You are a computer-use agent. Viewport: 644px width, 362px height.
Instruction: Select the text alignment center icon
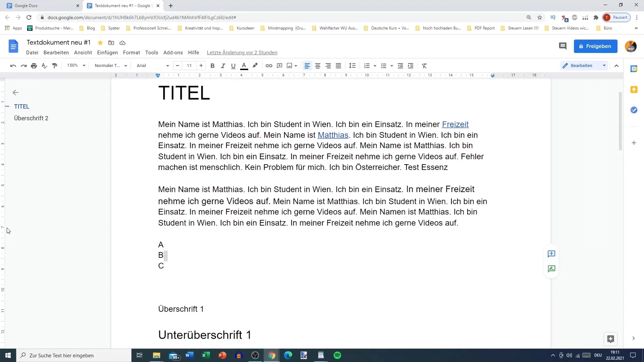[318, 65]
